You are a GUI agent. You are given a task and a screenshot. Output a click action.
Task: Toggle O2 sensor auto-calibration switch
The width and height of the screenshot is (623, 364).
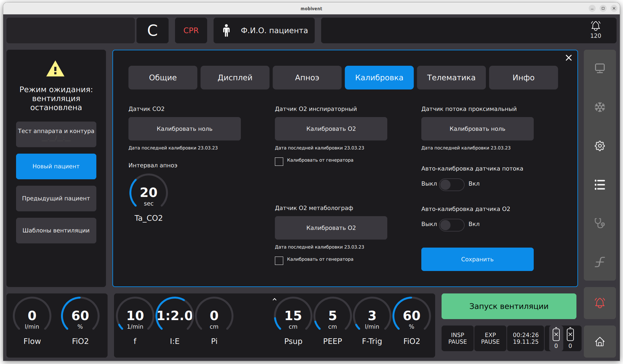pyautogui.click(x=452, y=225)
